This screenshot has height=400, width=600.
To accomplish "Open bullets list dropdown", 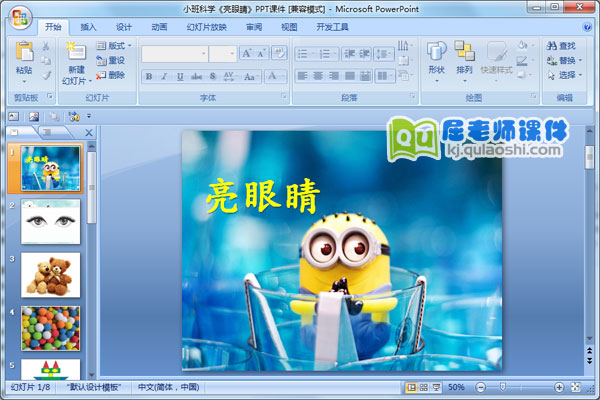I will point(313,54).
